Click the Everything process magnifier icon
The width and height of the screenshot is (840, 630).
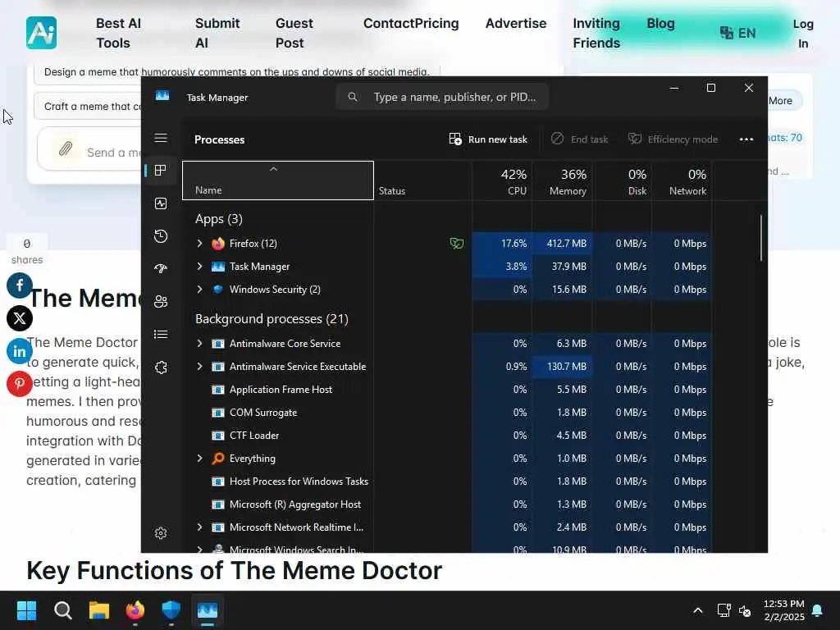(x=218, y=459)
